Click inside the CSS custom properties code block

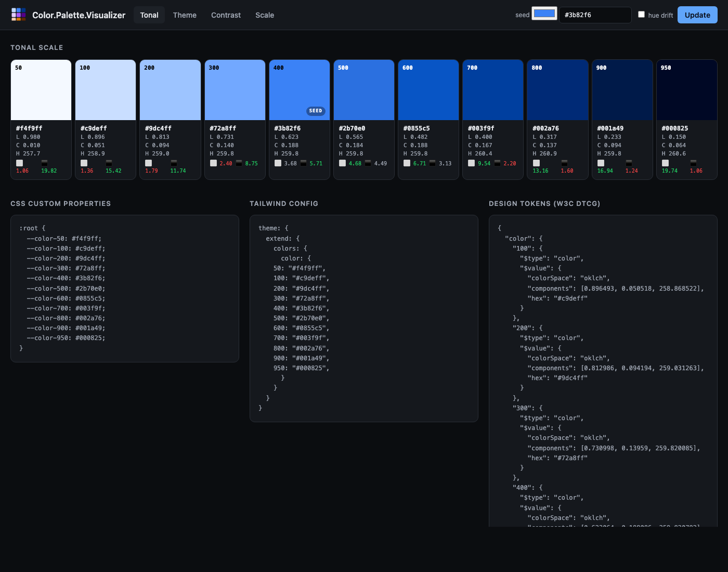point(125,289)
